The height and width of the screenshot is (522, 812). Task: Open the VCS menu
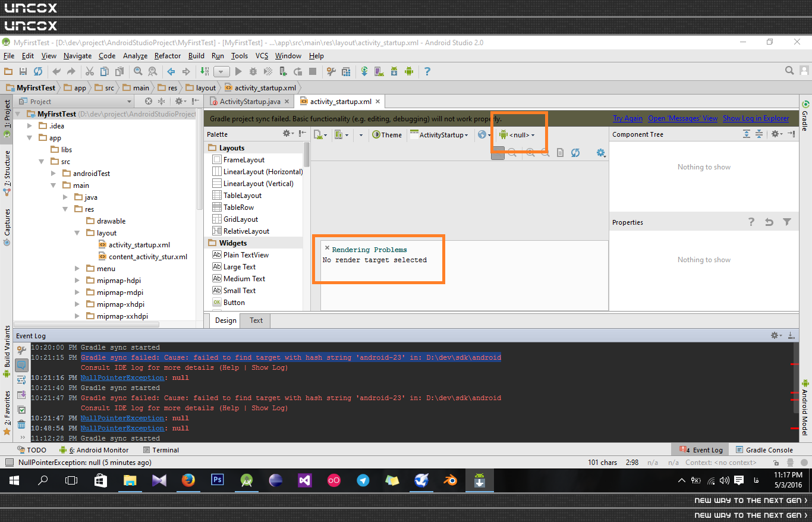262,56
